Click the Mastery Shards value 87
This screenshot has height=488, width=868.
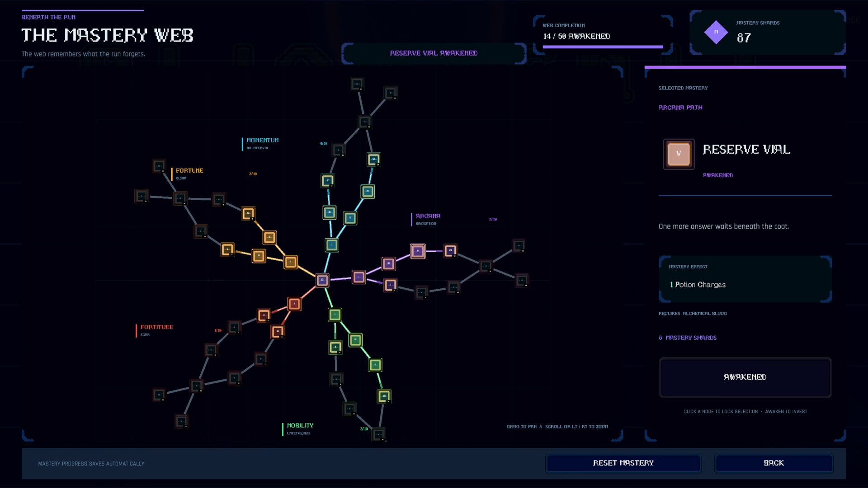(x=744, y=38)
